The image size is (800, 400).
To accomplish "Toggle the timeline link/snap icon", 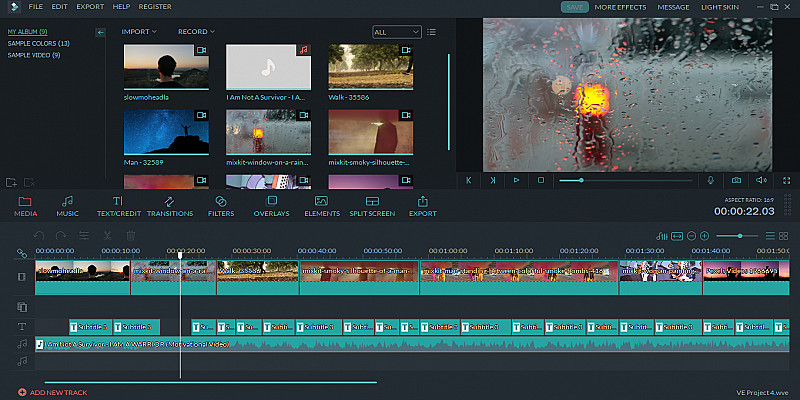I will [22, 252].
